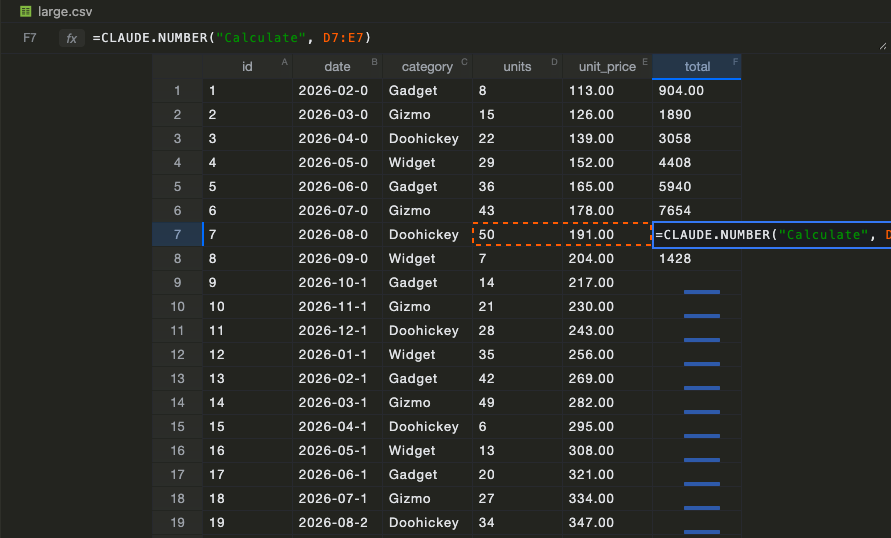Click the Doohickey cell in row 3
Image resolution: width=891 pixels, height=538 pixels.
coord(427,139)
